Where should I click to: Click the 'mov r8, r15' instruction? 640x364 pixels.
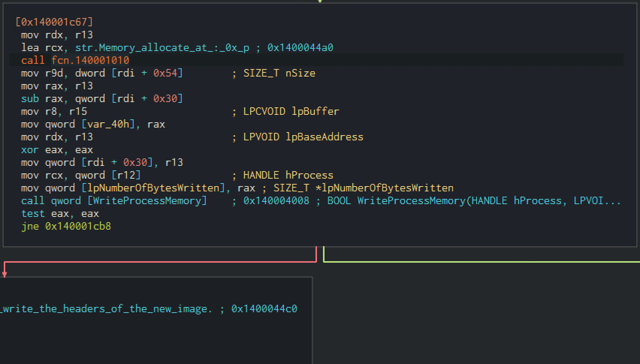click(54, 111)
